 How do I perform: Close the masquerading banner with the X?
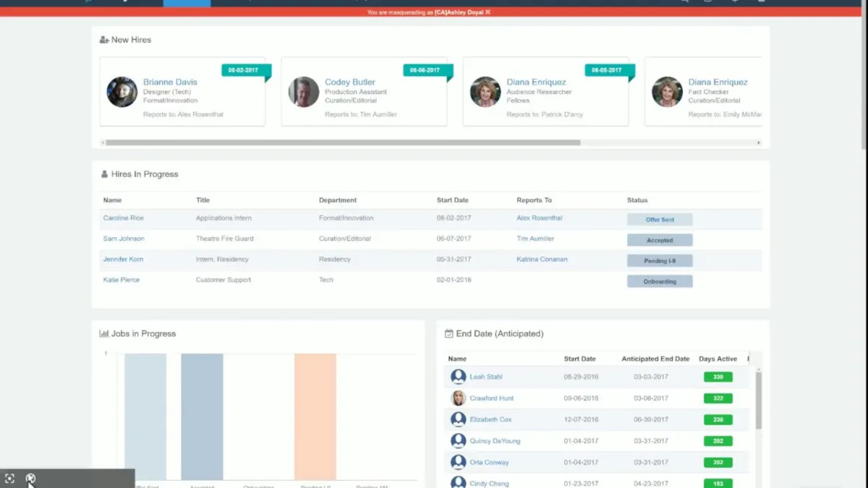coord(488,12)
